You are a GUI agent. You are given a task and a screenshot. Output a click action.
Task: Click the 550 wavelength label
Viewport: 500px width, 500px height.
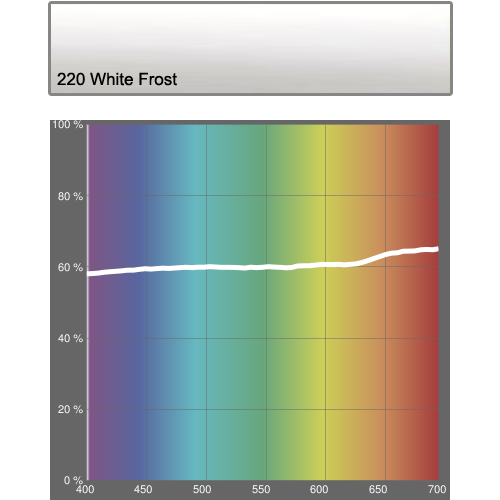261,489
